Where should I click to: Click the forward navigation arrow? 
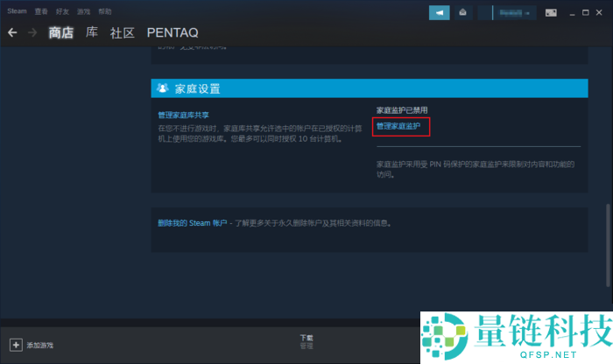click(32, 32)
